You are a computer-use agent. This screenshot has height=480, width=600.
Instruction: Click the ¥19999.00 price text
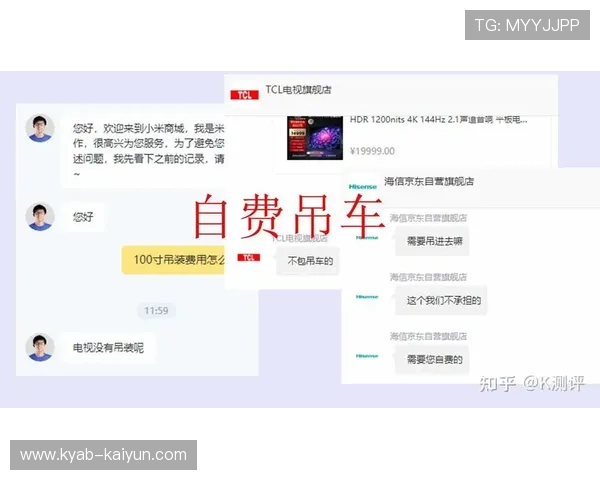point(372,151)
